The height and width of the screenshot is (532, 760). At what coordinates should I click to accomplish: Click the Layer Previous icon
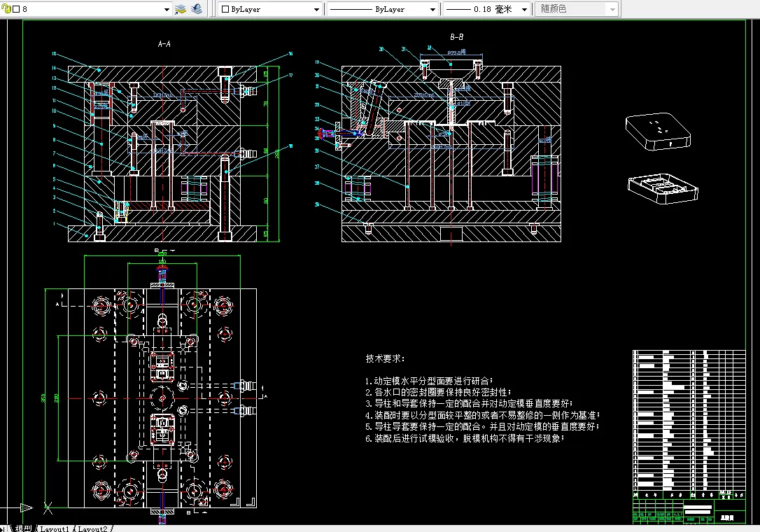click(197, 8)
